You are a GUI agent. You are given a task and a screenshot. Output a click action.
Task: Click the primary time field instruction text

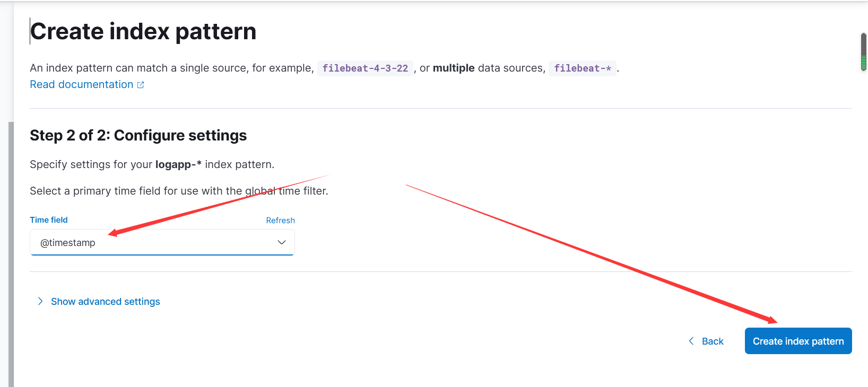click(x=179, y=191)
